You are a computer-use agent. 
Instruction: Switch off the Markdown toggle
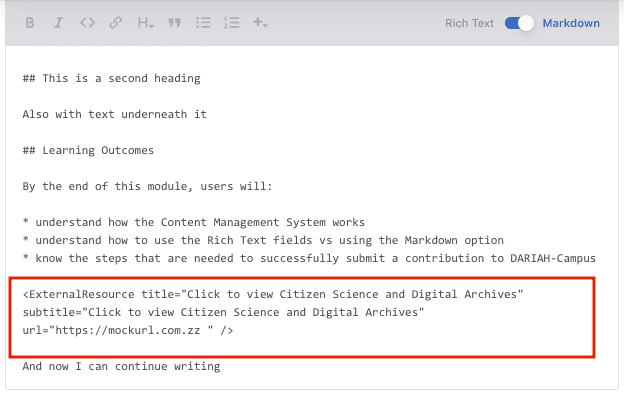[x=519, y=23]
